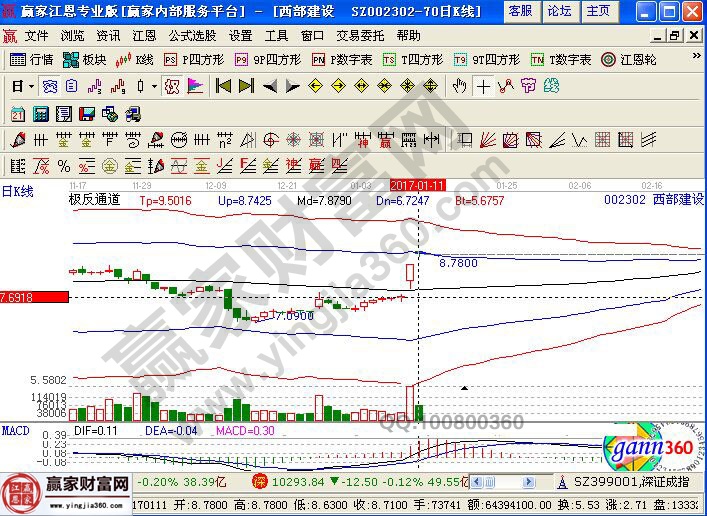Click the 极反通道 indicator label
The width and height of the screenshot is (707, 516).
tap(94, 199)
